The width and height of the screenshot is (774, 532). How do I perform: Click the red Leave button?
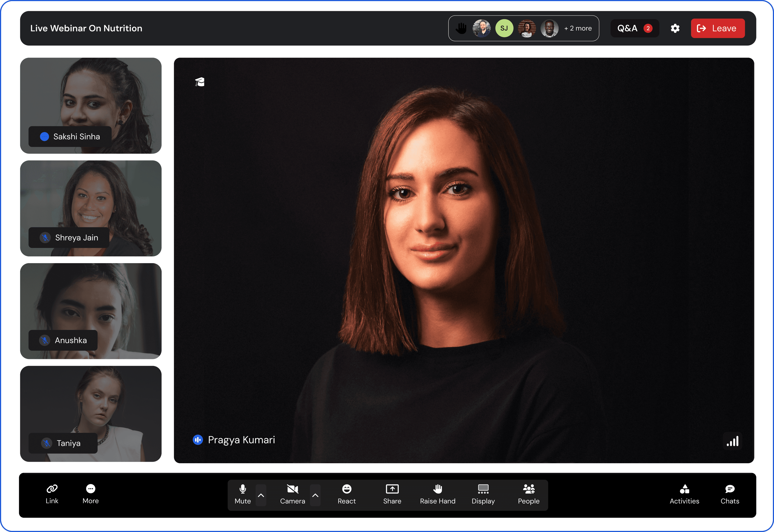point(717,28)
